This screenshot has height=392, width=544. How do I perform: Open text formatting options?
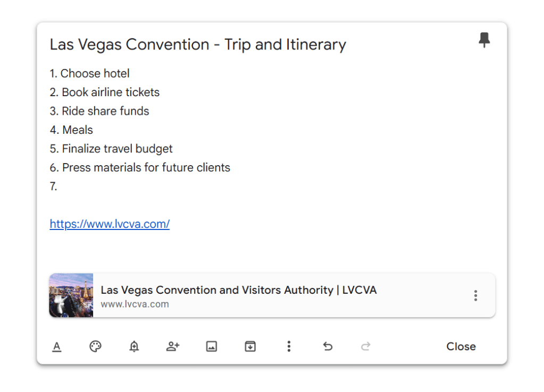tap(57, 346)
